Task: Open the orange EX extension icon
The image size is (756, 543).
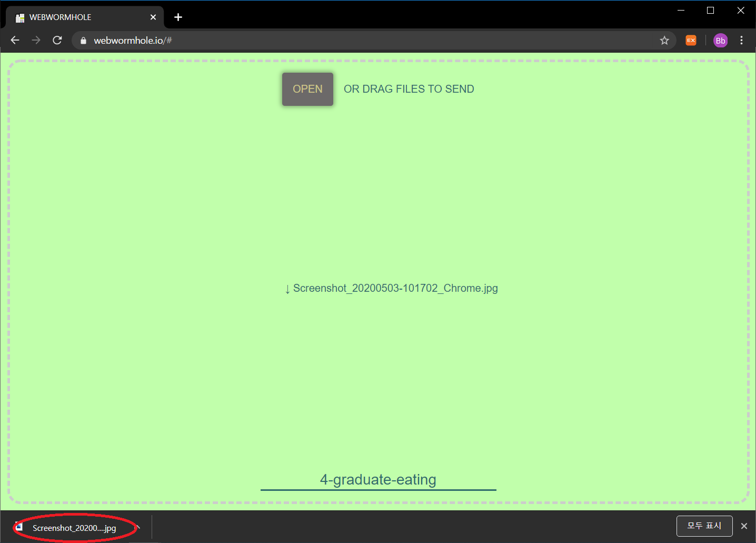Action: point(691,40)
